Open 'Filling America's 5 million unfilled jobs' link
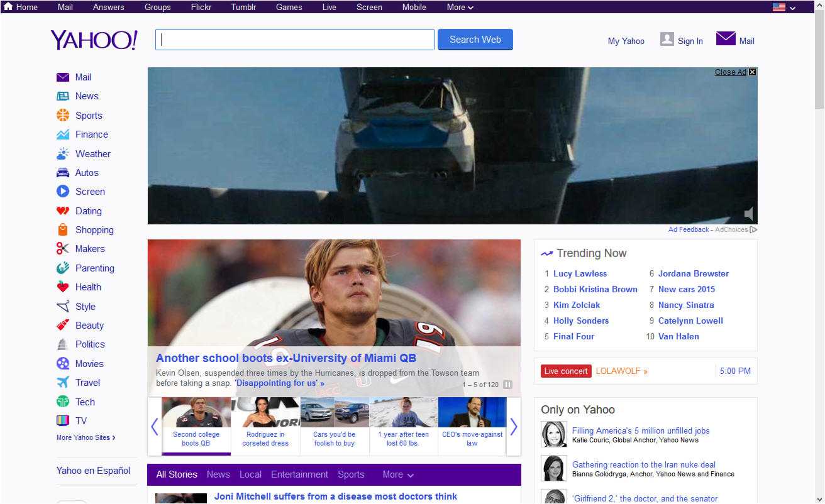Viewport: 825px width, 504px height. [641, 430]
